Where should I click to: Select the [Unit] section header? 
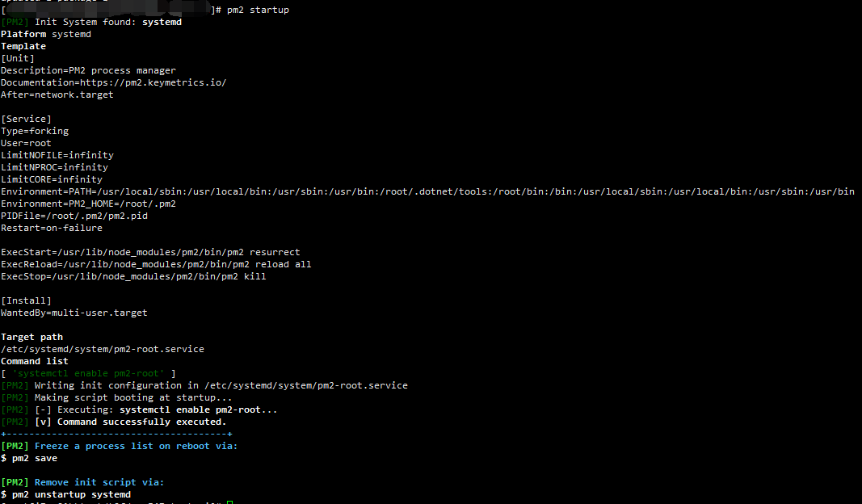pyautogui.click(x=17, y=58)
